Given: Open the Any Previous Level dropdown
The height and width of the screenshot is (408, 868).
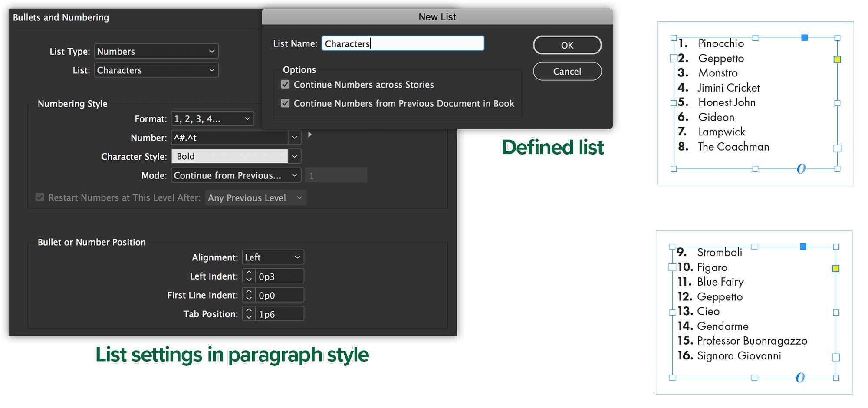Looking at the screenshot, I should point(256,198).
